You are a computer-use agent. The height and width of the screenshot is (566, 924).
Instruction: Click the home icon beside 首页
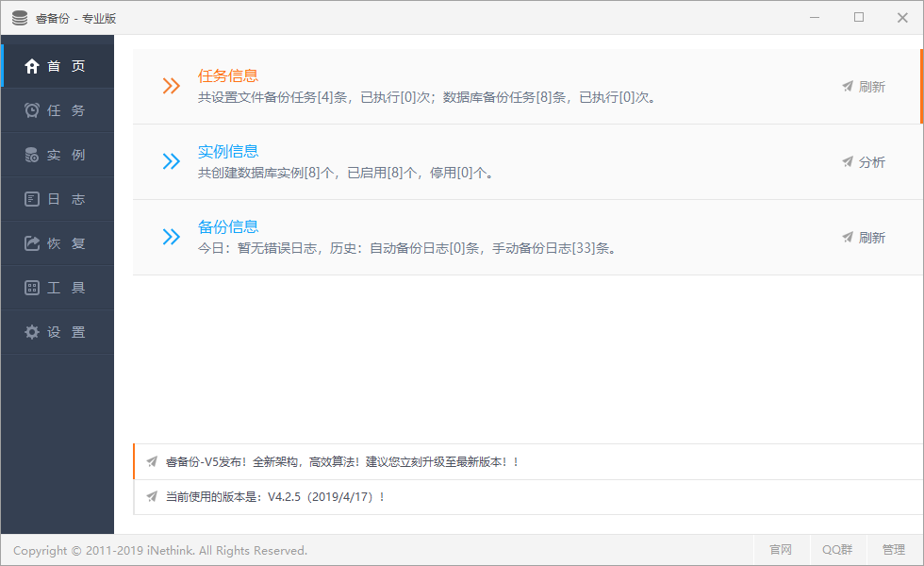(x=32, y=66)
